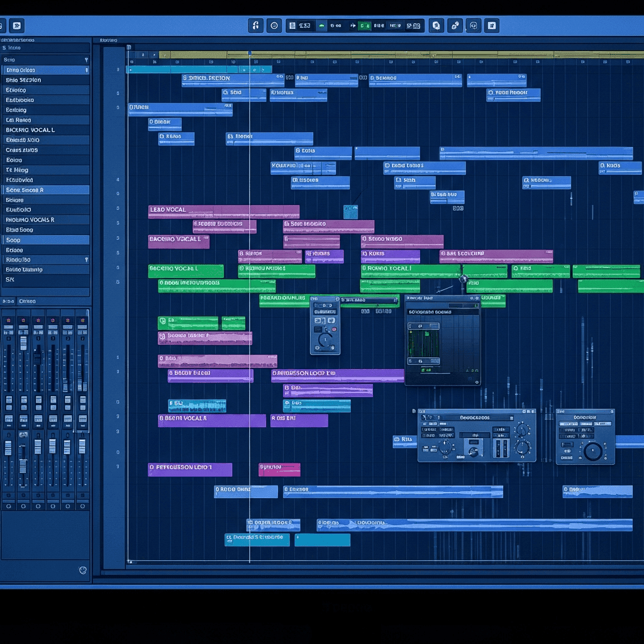Arm record on the first mixer channel strip
The image size is (644, 644).
(9, 320)
